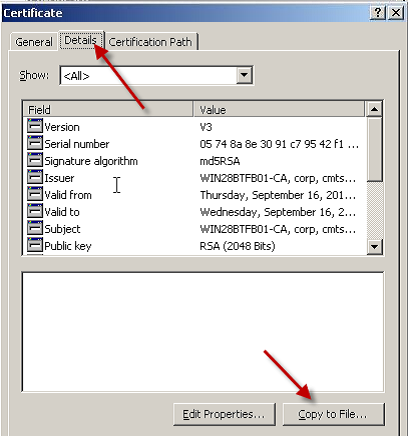Viewport: 408px width, 436px height.
Task: Click the Show combo box arrow
Action: click(244, 76)
